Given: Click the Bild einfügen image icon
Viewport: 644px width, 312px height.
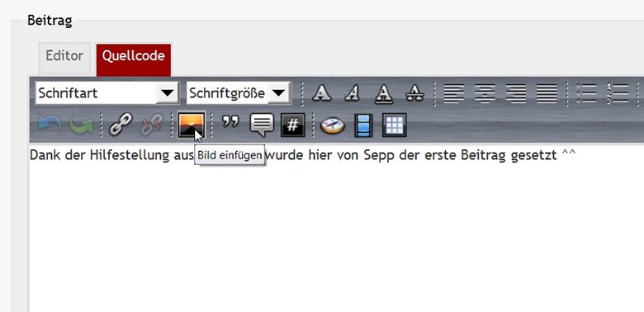Looking at the screenshot, I should (192, 125).
